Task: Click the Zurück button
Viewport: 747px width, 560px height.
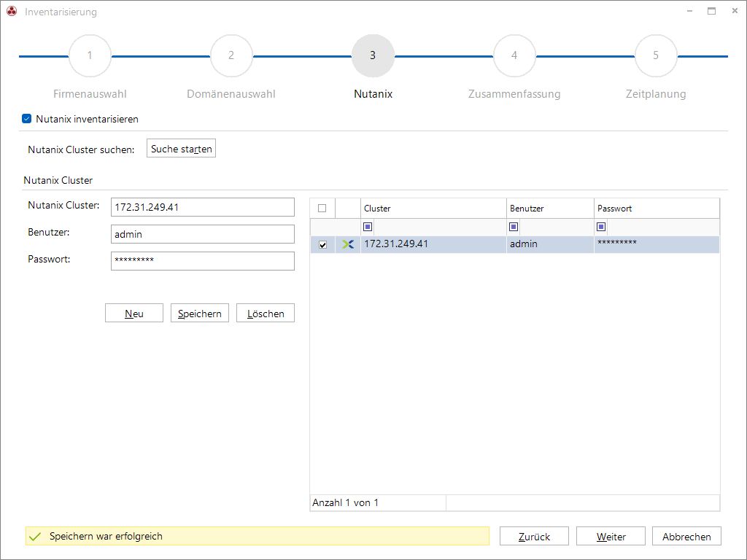Action: 534,536
